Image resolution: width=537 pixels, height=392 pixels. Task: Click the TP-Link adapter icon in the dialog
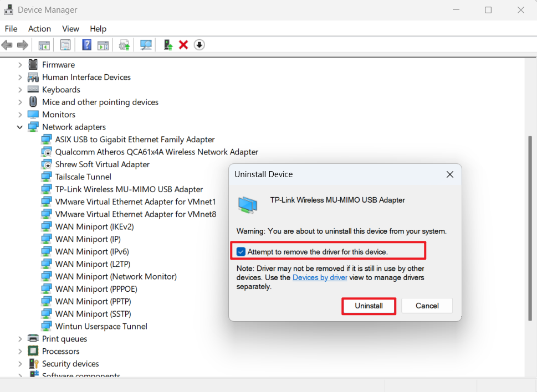(x=247, y=204)
